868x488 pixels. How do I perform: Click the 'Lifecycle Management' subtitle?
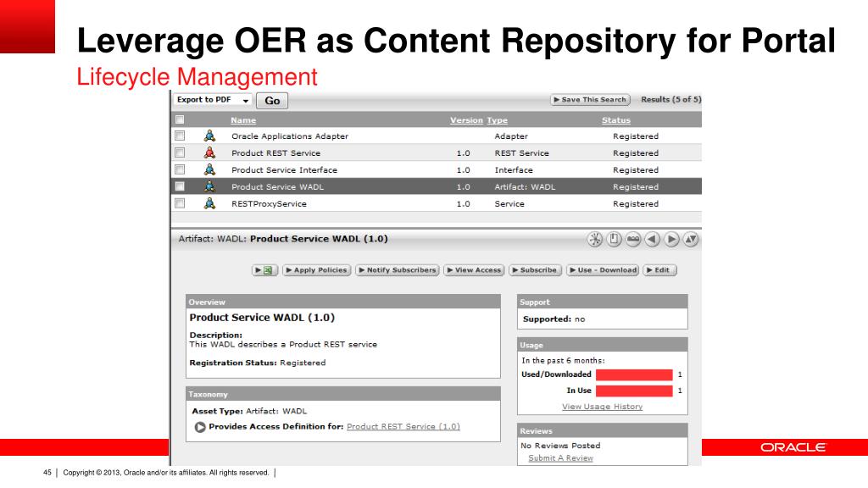[x=197, y=77]
